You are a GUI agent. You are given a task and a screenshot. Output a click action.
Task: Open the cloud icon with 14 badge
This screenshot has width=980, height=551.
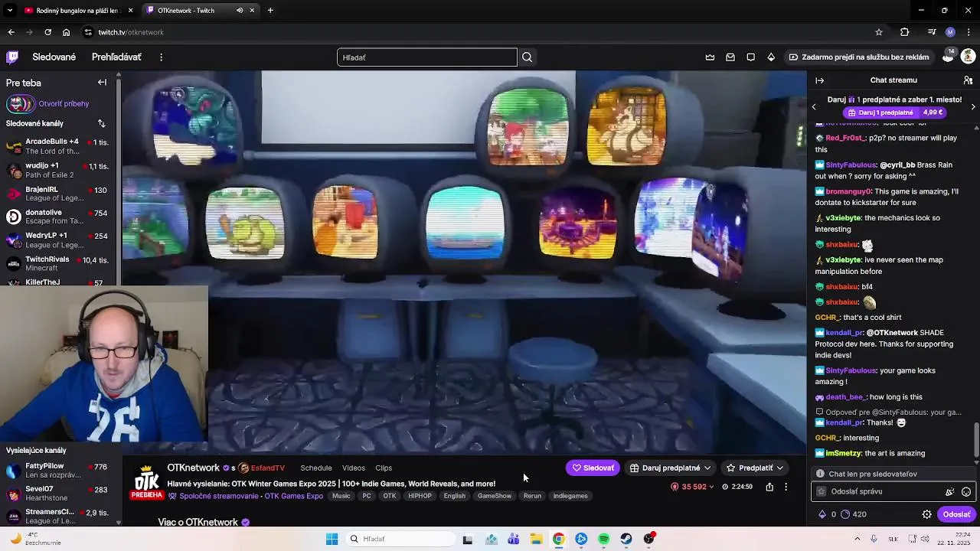point(948,57)
